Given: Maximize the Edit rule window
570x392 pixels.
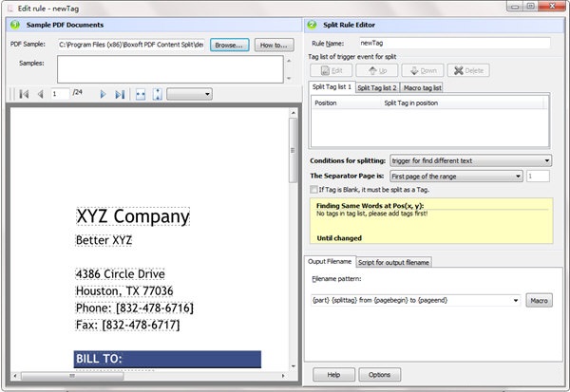Looking at the screenshot, I should (531, 6).
